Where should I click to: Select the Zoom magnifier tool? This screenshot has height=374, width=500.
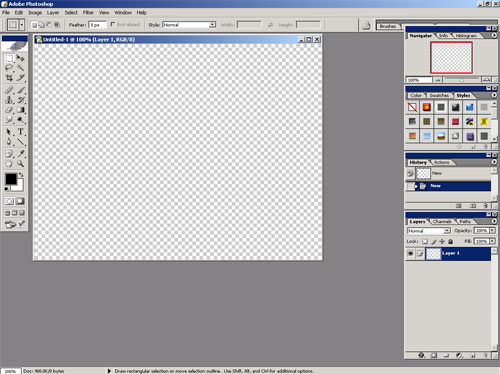pos(21,164)
